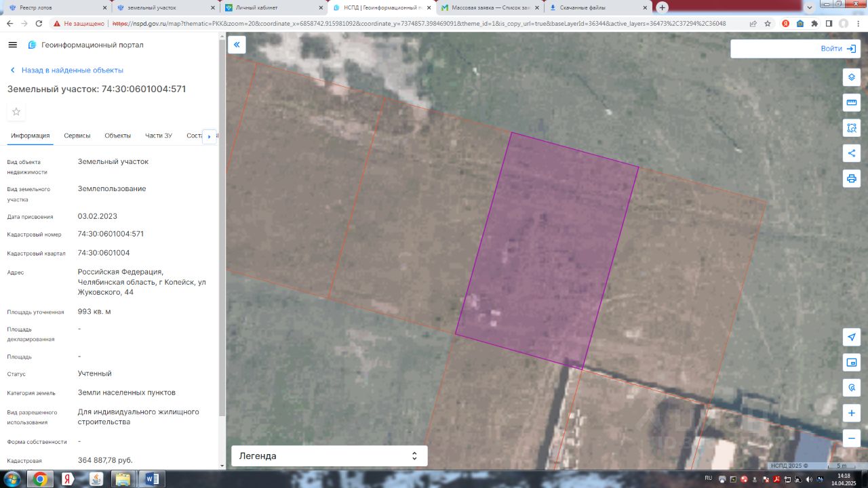This screenshot has width=868, height=488.
Task: Click the RU language indicator
Action: pyautogui.click(x=708, y=478)
